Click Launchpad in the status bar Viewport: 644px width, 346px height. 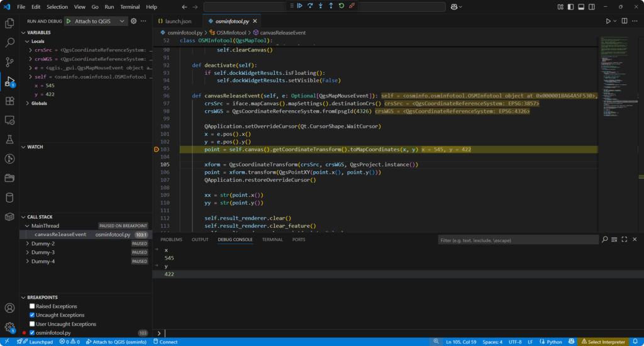pyautogui.click(x=35, y=342)
